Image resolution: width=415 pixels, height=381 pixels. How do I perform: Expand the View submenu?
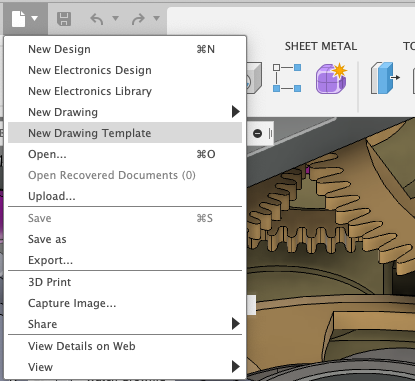click(x=125, y=367)
